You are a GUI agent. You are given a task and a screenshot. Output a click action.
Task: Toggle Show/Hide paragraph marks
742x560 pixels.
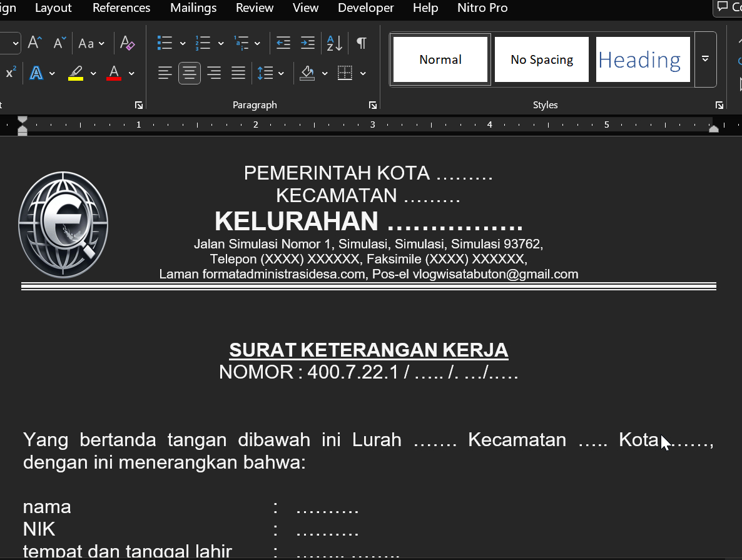(x=362, y=43)
